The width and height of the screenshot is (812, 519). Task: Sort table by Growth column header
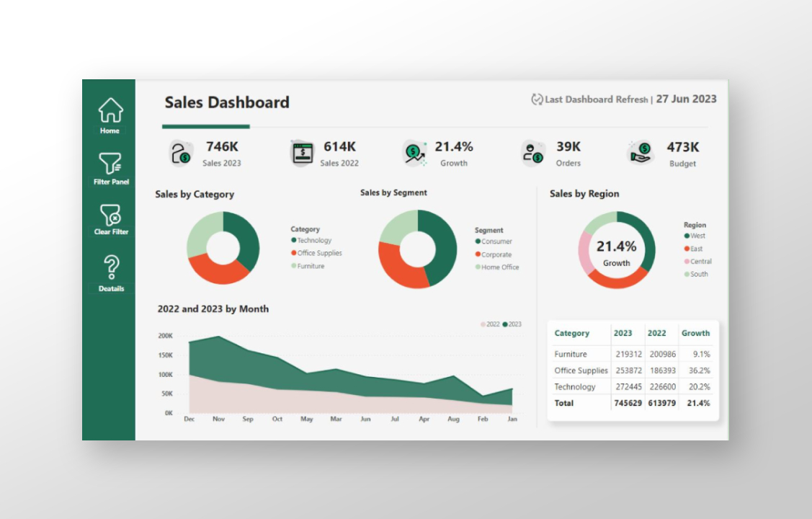(695, 333)
